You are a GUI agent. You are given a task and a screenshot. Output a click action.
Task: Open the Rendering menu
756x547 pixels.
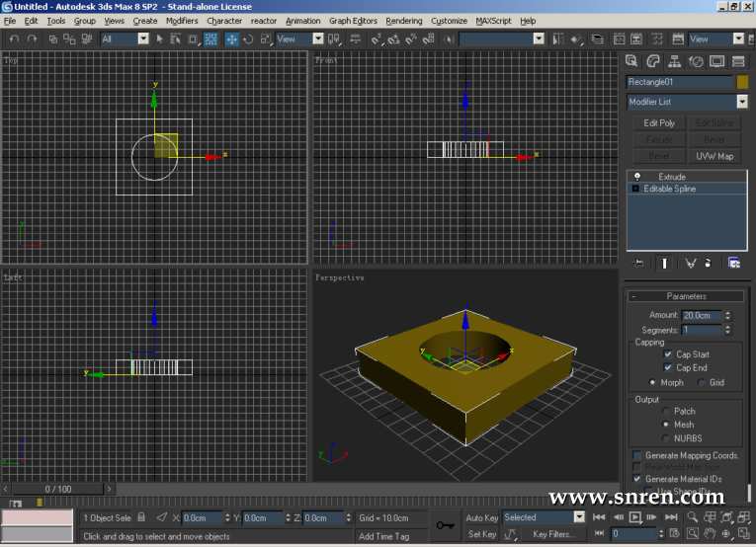(404, 21)
